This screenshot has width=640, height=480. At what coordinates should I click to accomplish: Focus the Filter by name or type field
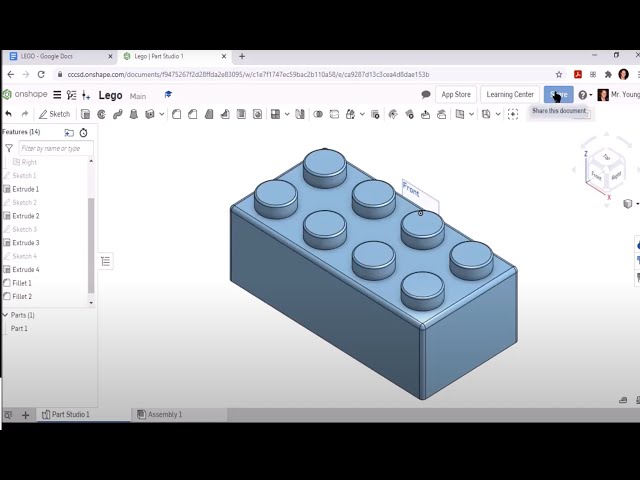coord(56,148)
